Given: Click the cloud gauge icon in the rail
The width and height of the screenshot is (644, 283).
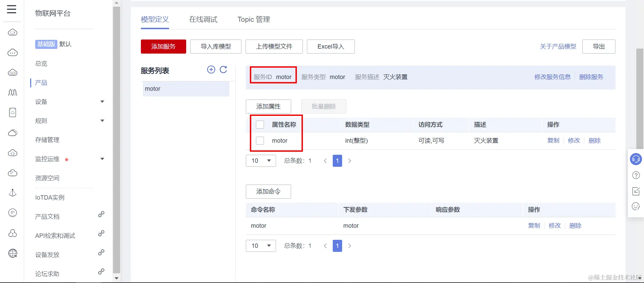Looking at the screenshot, I should [x=13, y=173].
